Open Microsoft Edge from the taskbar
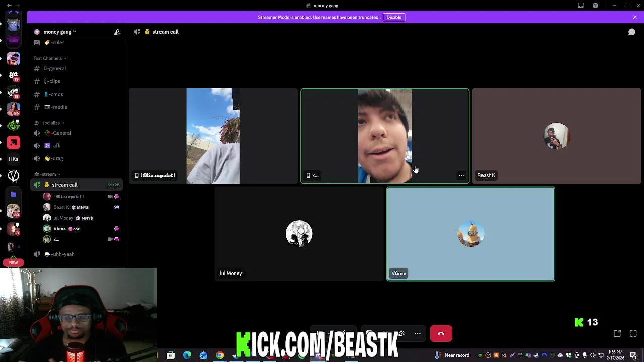This screenshot has width=644, height=362. coord(187,355)
